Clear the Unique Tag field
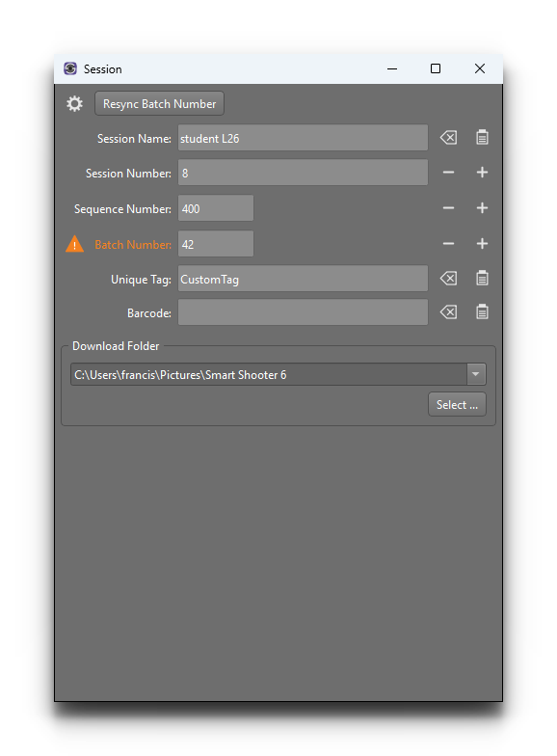The image size is (557, 756). click(x=449, y=278)
